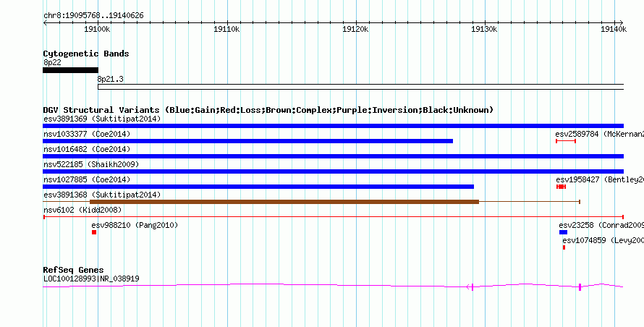The image size is (644, 327).
Task: Click the ruler's left arrowhead
Action: point(45,22)
